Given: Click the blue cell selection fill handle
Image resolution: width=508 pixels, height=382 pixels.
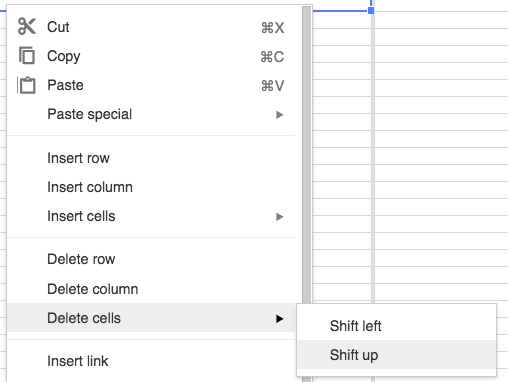Looking at the screenshot, I should coord(371,10).
